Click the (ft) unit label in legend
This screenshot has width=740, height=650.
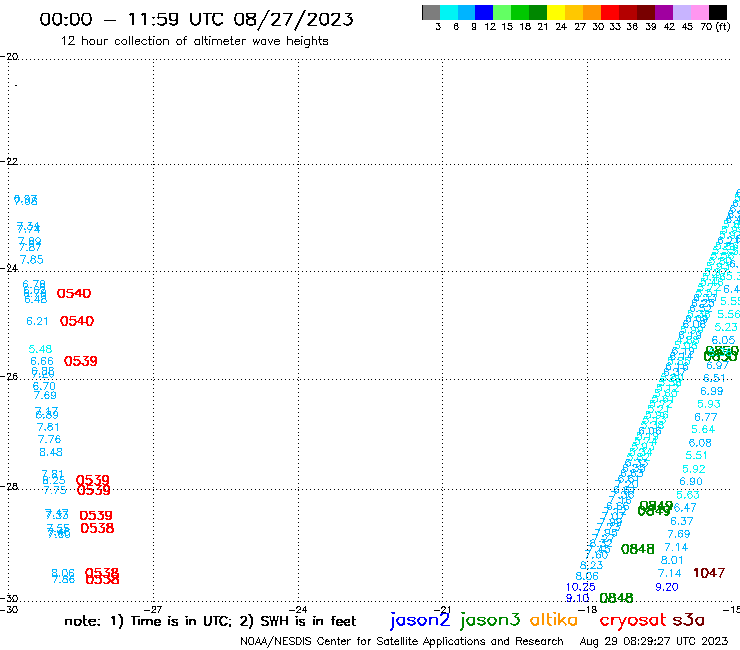[x=723, y=27]
